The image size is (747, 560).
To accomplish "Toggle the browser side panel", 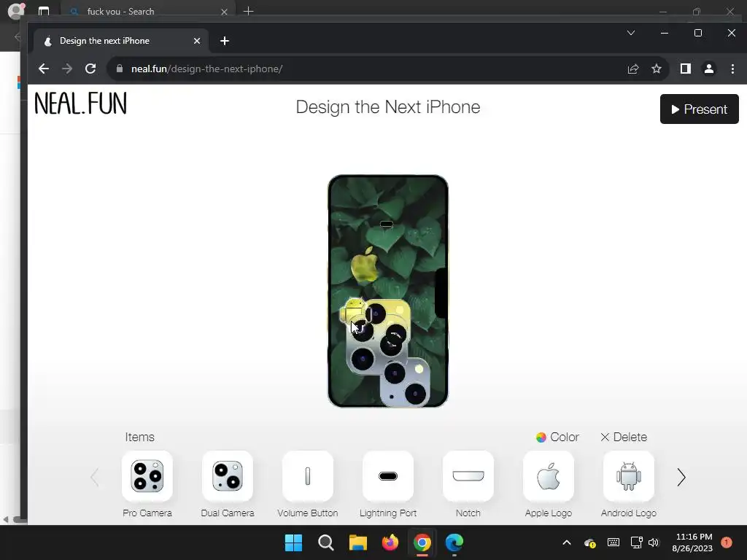I will click(x=686, y=69).
